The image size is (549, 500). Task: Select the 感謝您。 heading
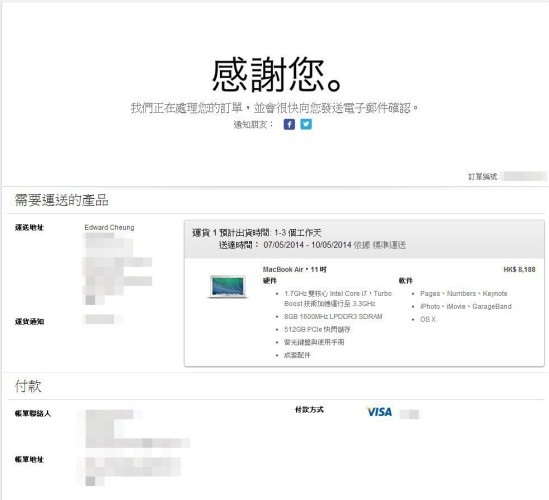coord(276,75)
